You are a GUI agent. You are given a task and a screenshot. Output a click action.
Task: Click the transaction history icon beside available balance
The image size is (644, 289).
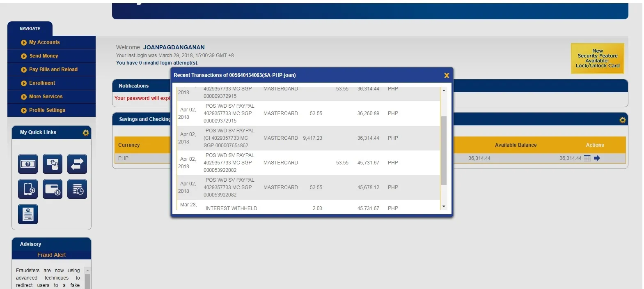coord(587,158)
